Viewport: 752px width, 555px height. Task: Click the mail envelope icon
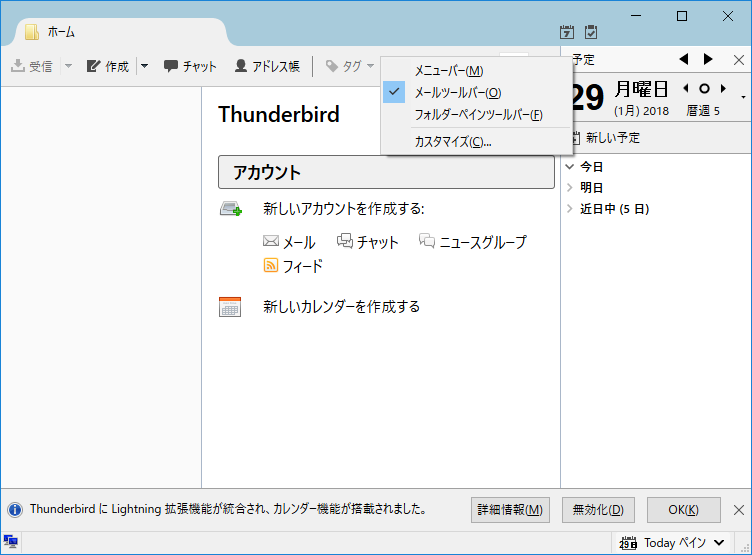[271, 241]
